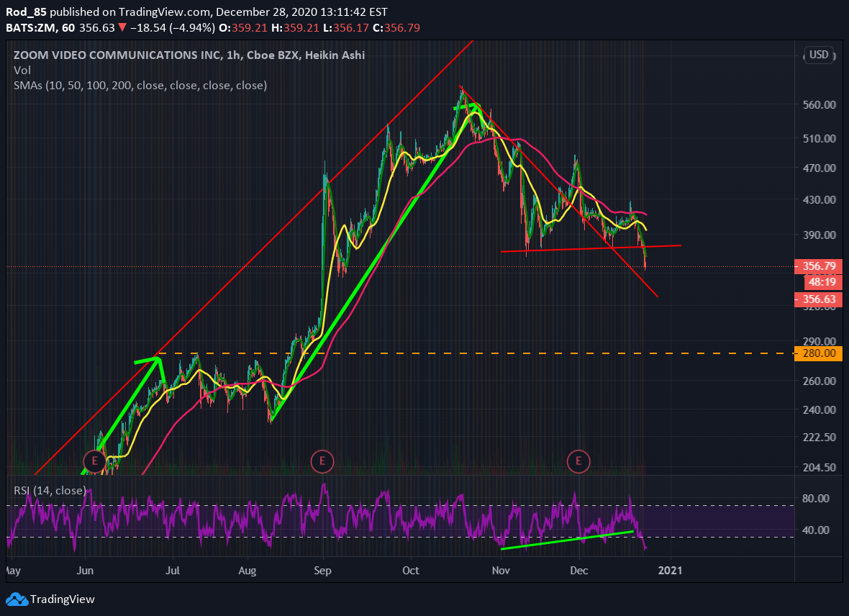Click the 470.00 price axis label
849x616 pixels.
click(x=820, y=168)
